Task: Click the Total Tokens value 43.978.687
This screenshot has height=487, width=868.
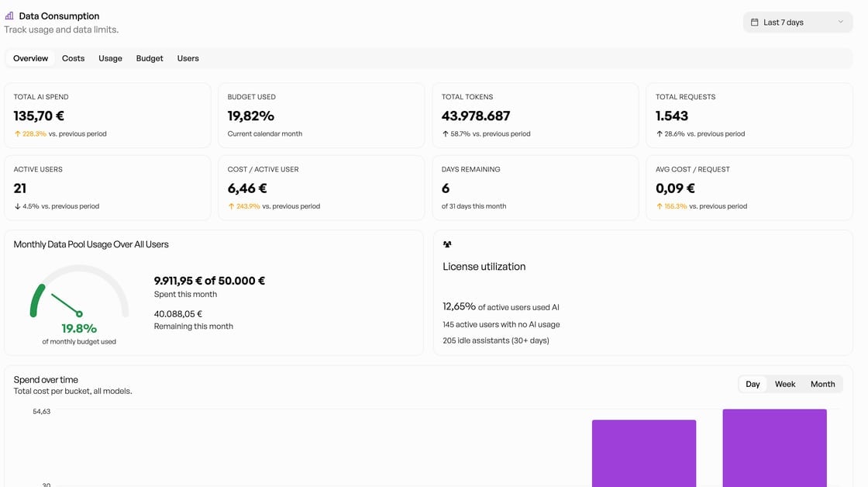Action: point(476,116)
